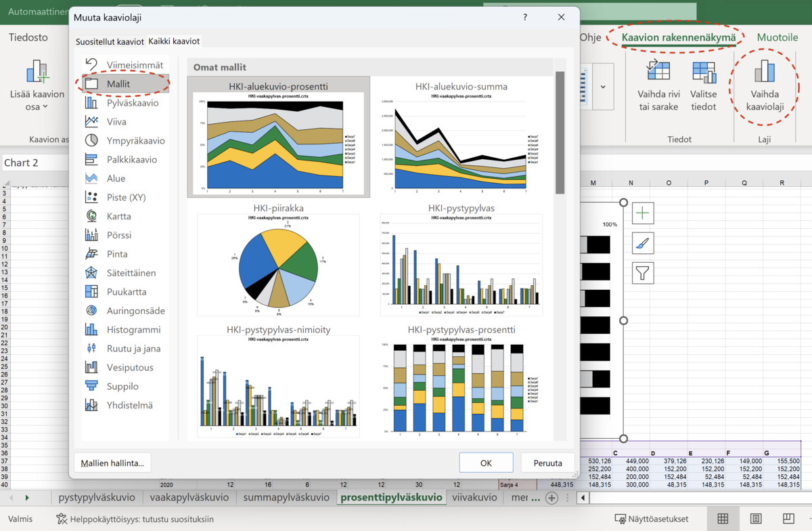Image resolution: width=812 pixels, height=531 pixels.
Task: Open the chart filter funnel button
Action: [x=643, y=273]
